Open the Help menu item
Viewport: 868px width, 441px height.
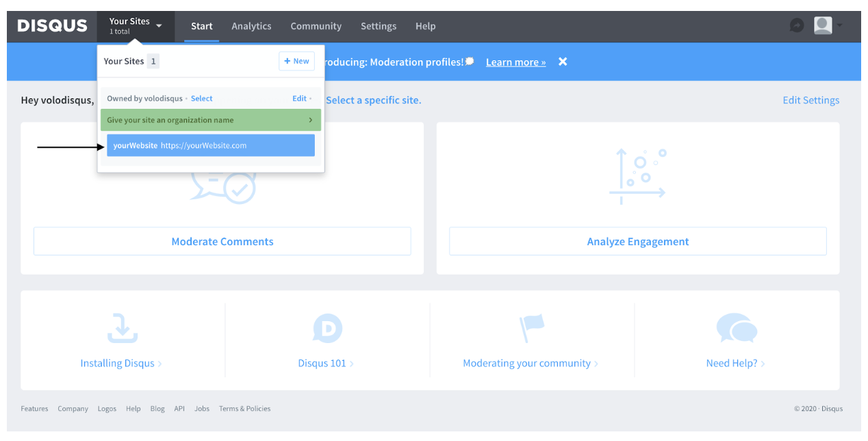(425, 26)
